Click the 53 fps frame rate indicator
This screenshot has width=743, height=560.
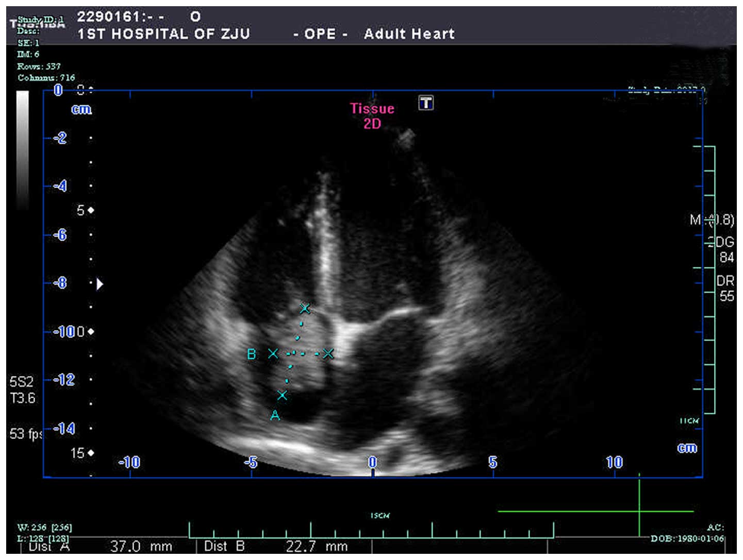pyautogui.click(x=25, y=434)
